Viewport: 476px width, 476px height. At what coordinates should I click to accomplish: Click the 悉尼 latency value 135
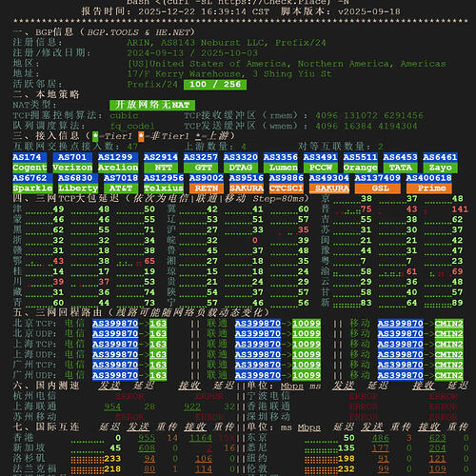point(347,448)
